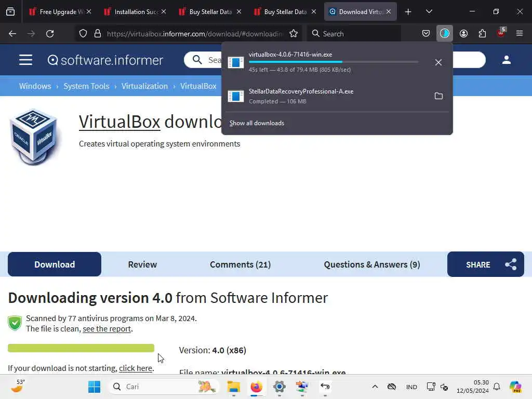The image size is (532, 399).
Task: View site security padlock info
Action: 98,34
